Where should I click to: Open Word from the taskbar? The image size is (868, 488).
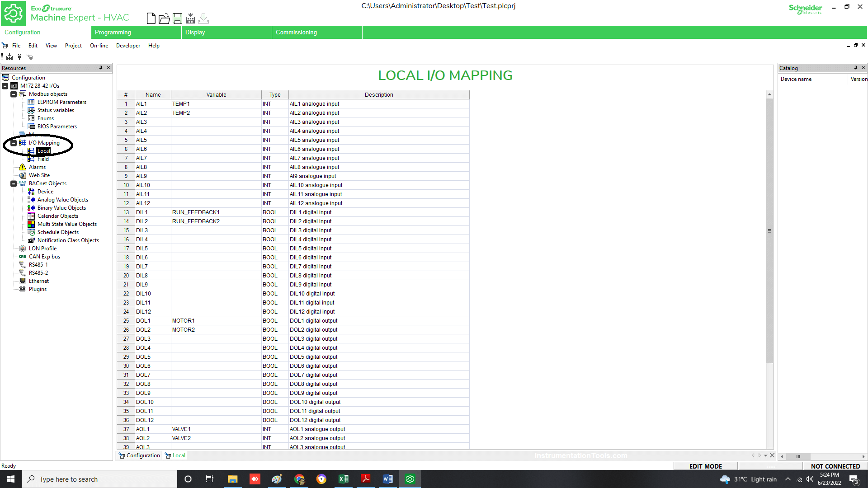pyautogui.click(x=388, y=479)
